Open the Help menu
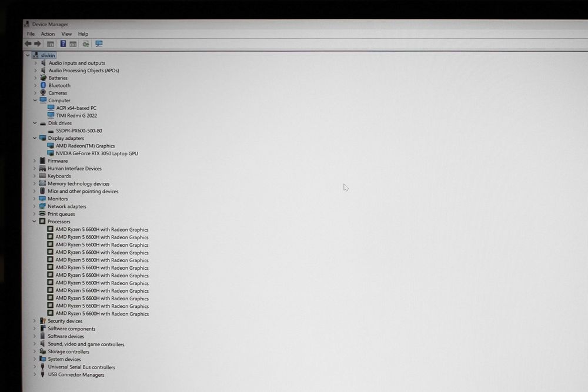Screen dimensions: 588x392 click(83, 33)
